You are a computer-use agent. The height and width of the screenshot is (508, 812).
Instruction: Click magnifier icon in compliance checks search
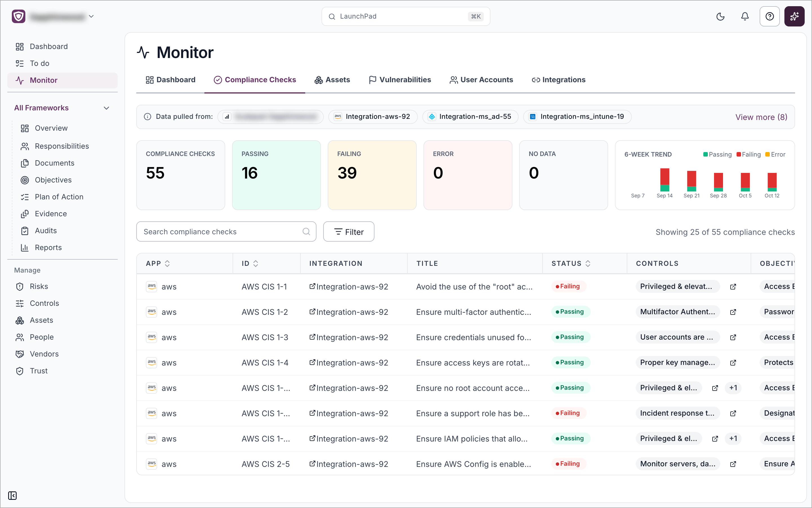pyautogui.click(x=306, y=231)
